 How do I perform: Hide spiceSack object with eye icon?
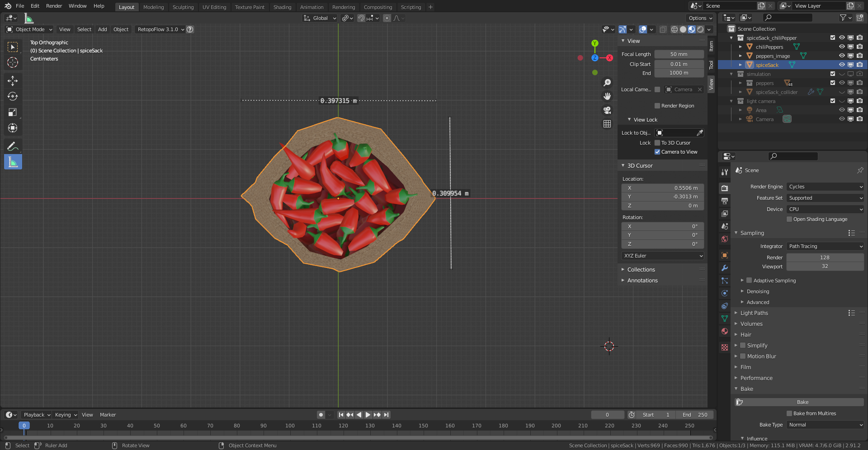coord(842,65)
